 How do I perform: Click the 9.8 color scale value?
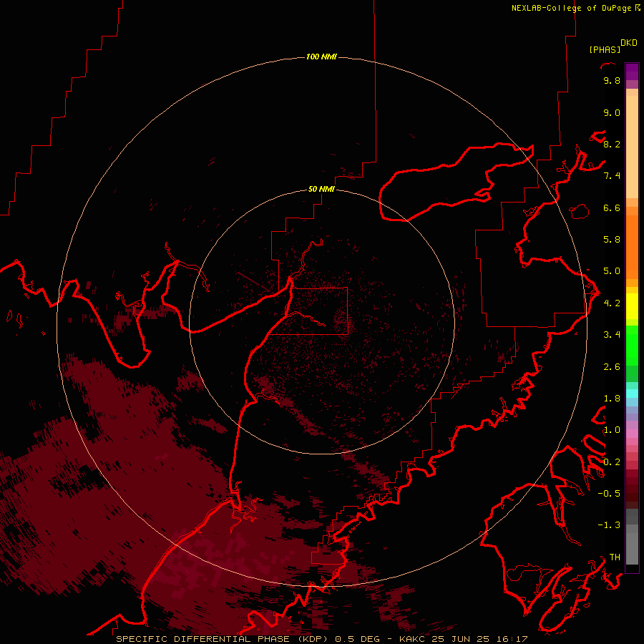[x=612, y=80]
